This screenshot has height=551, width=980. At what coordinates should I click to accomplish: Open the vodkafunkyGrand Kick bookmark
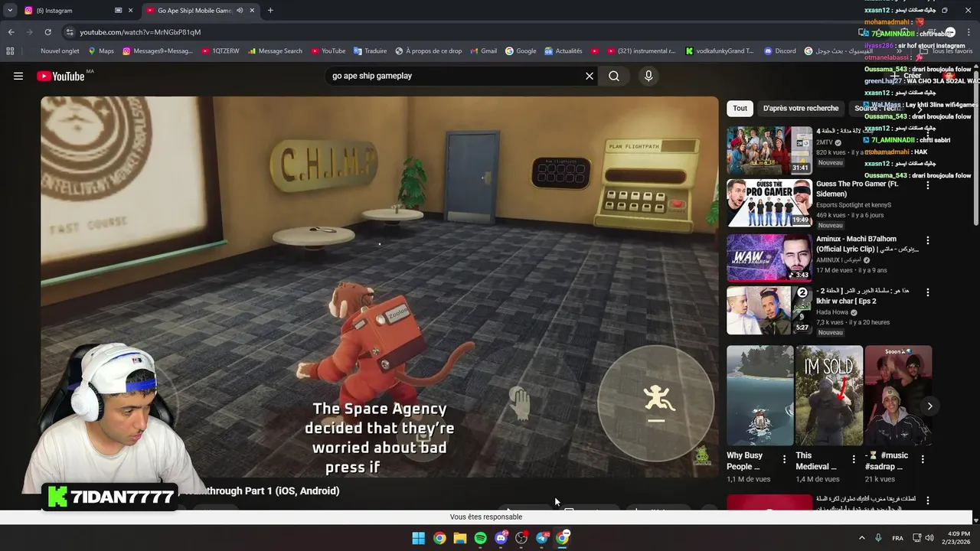[720, 51]
